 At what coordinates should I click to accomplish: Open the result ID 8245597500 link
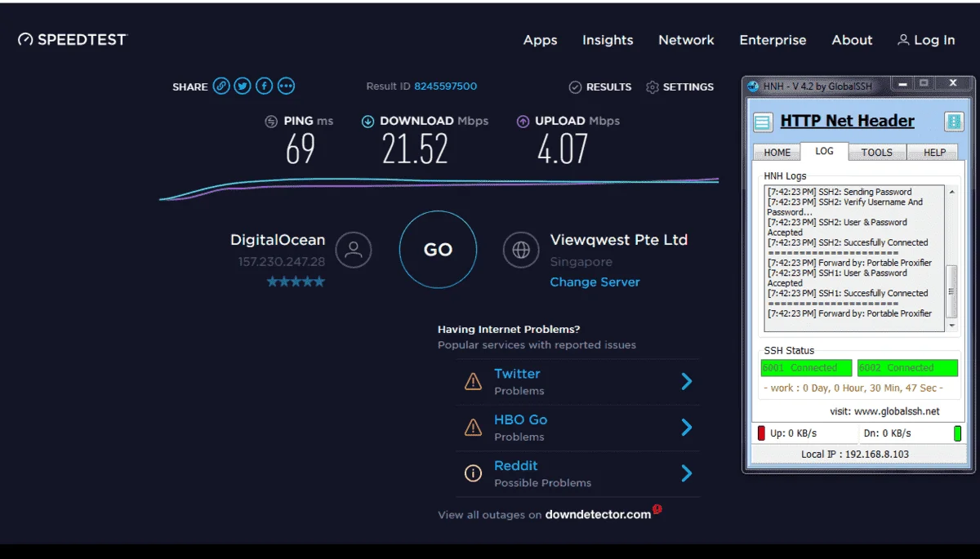coord(445,87)
